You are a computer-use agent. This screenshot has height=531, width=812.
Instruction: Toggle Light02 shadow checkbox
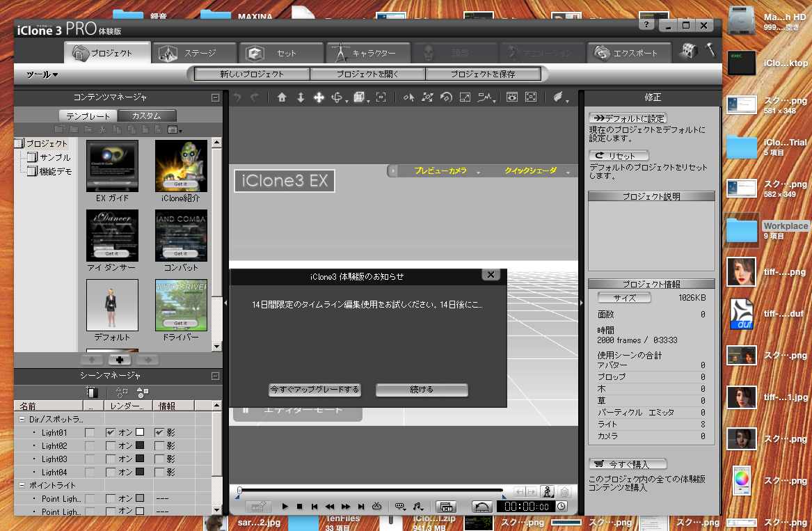pyautogui.click(x=159, y=445)
